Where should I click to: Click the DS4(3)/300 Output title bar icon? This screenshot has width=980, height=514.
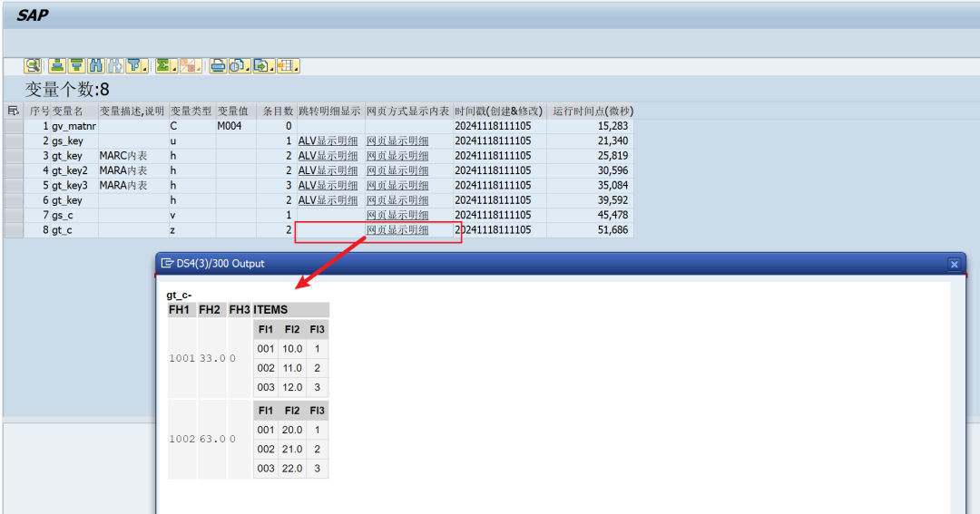(x=167, y=264)
